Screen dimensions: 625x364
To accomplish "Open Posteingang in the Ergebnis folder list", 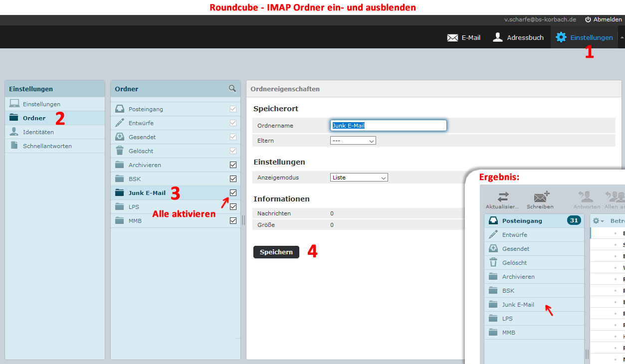I will coord(534,221).
